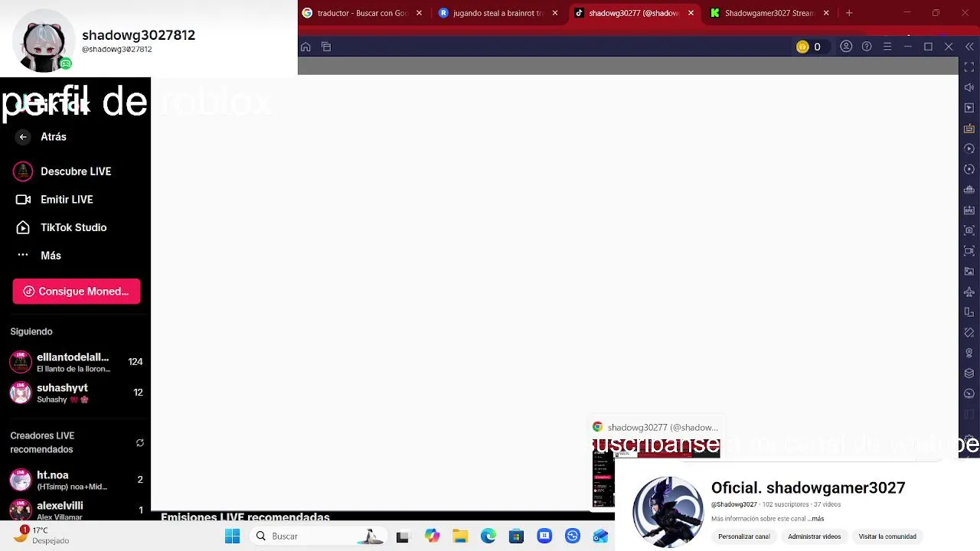This screenshot has width=980, height=551.
Task: Click the BlueStacks home icon
Action: [x=305, y=47]
